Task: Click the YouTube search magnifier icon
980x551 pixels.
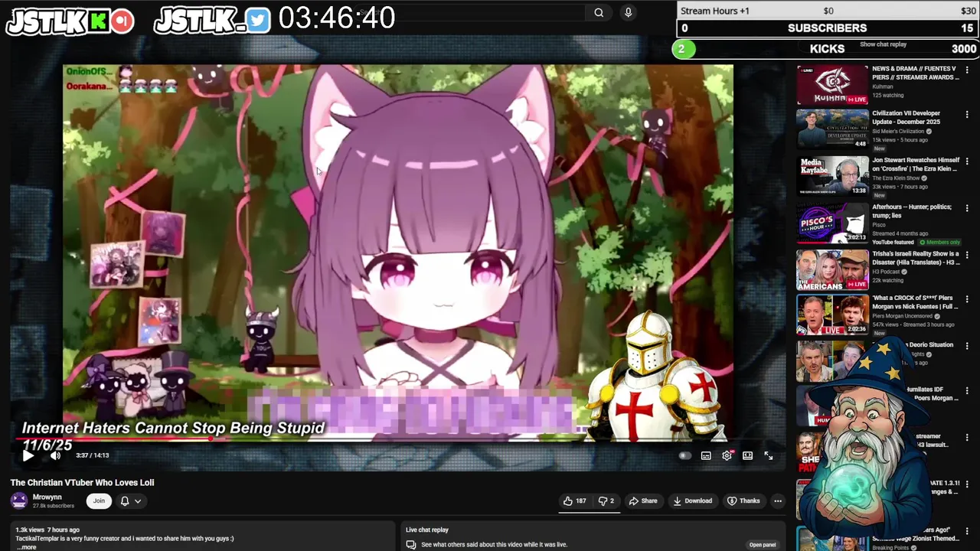Action: tap(599, 12)
